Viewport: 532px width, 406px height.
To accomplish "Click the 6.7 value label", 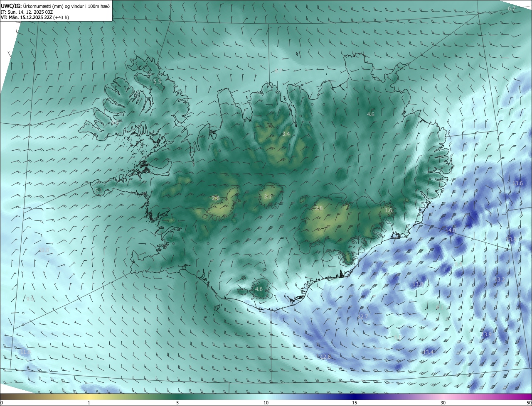I will 512,9.
